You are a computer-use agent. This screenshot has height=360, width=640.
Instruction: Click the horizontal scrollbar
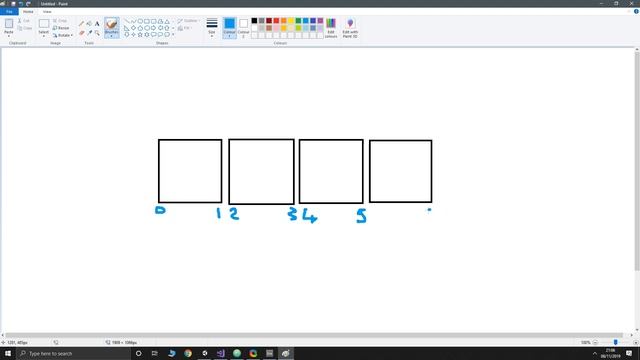tap(314, 335)
